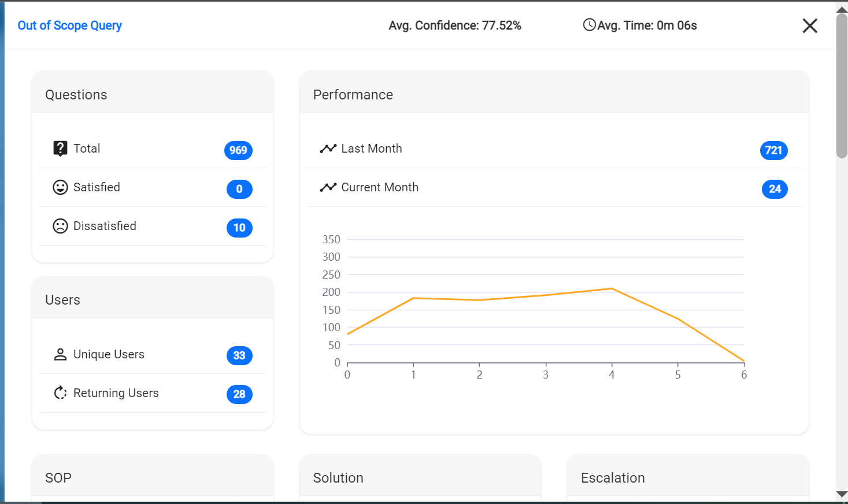Click the Unique Users badge 33
The height and width of the screenshot is (504, 848).
[239, 355]
